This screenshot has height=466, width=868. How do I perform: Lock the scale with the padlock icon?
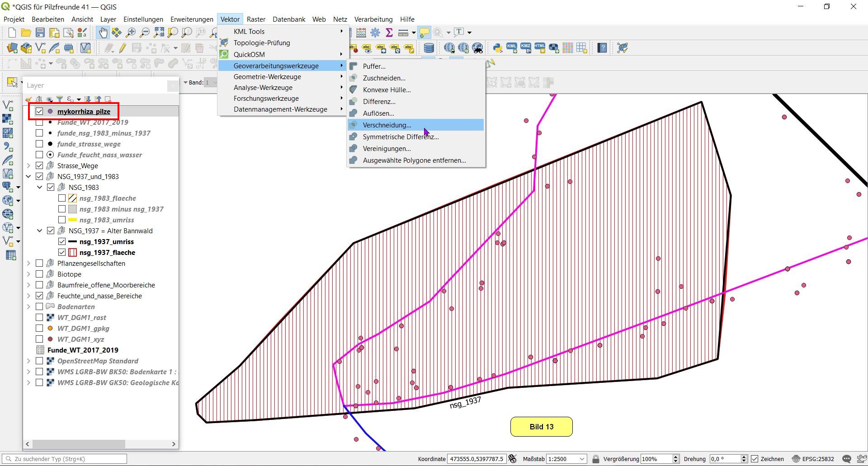click(x=596, y=459)
